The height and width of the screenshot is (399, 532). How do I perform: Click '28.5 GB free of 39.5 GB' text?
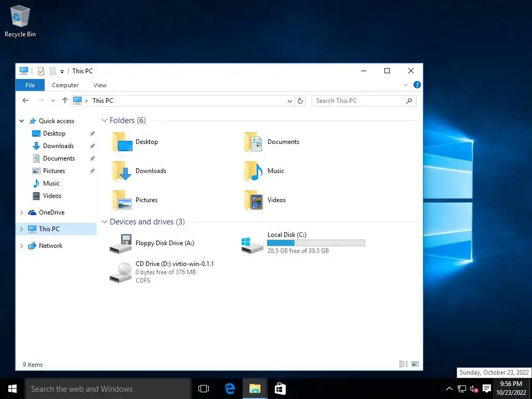(x=298, y=251)
